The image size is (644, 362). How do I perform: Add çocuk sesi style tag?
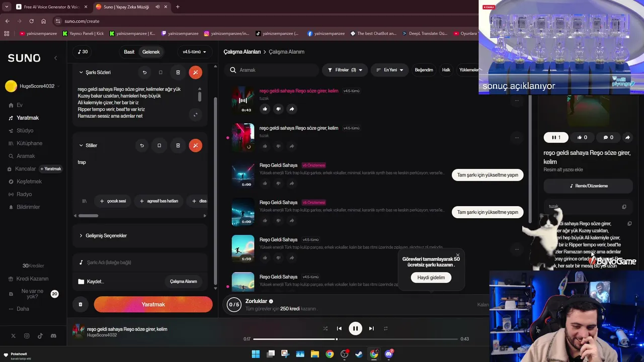(x=113, y=201)
